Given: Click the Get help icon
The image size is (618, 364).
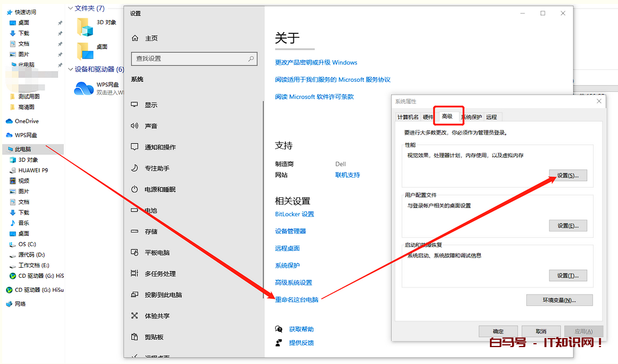Looking at the screenshot, I should point(279,329).
